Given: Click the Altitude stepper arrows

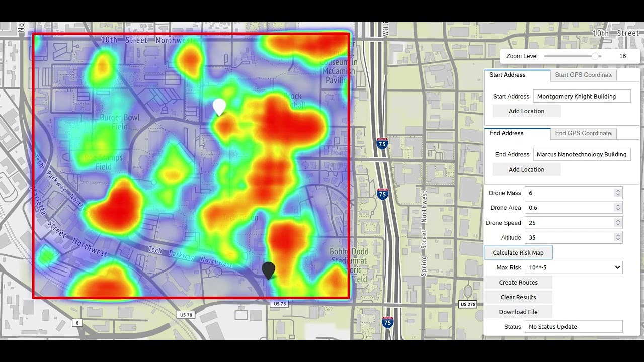Looking at the screenshot, I should 618,237.
